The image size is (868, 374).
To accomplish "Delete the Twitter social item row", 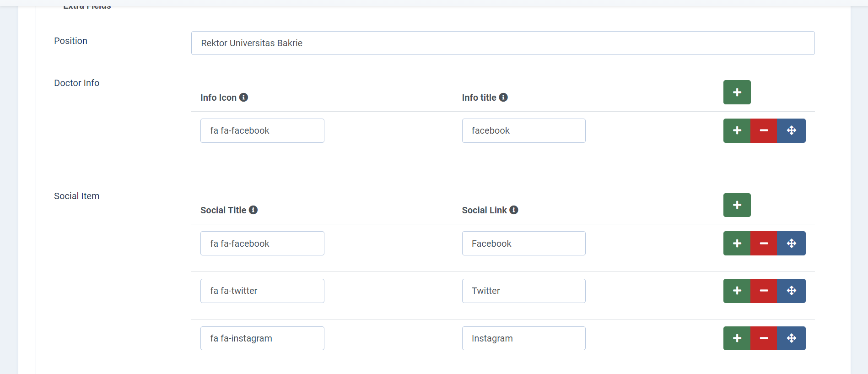I will (764, 291).
